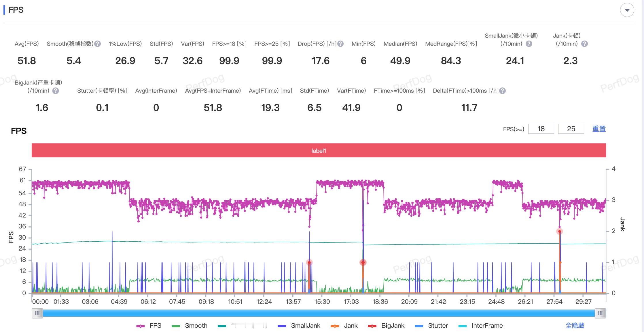Click help icon beside Drop(FPS) [/h]

340,44
